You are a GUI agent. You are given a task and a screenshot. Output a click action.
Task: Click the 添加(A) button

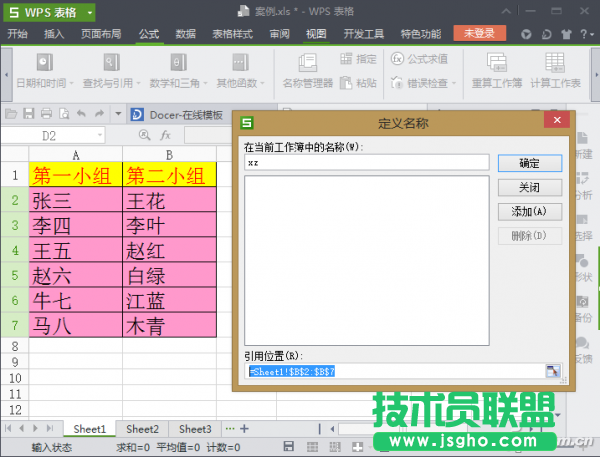coord(529,211)
